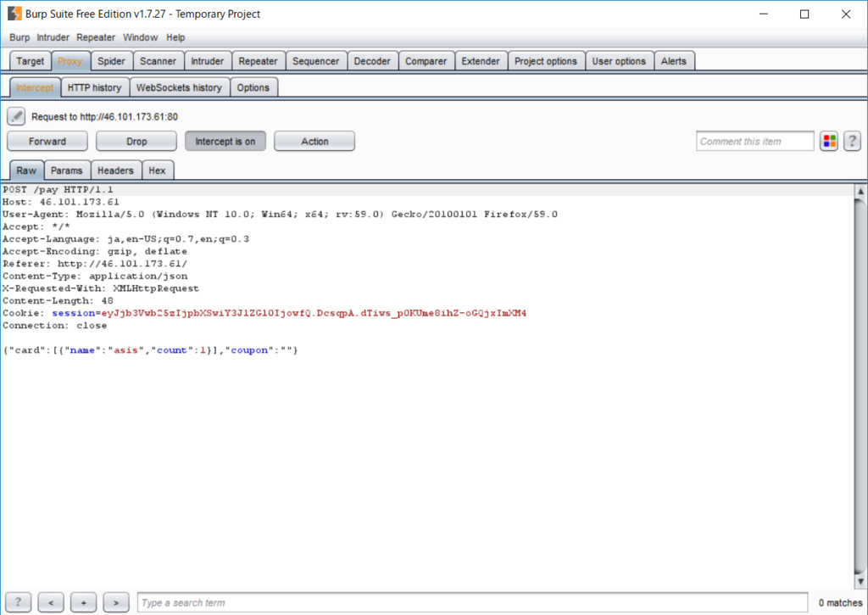
Task: Open the Repeater menu in menu bar
Action: click(96, 37)
